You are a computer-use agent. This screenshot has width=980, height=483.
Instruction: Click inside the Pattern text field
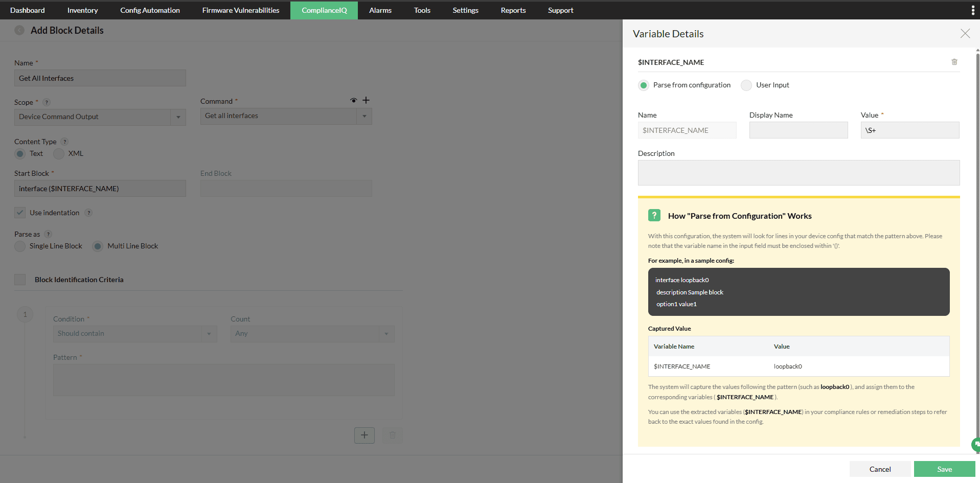[223, 380]
